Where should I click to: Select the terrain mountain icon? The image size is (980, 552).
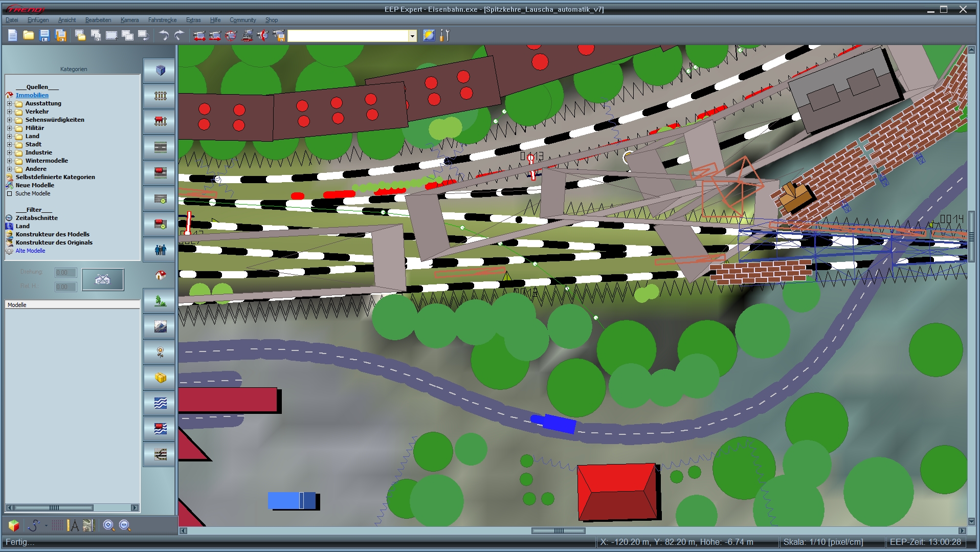click(x=159, y=326)
